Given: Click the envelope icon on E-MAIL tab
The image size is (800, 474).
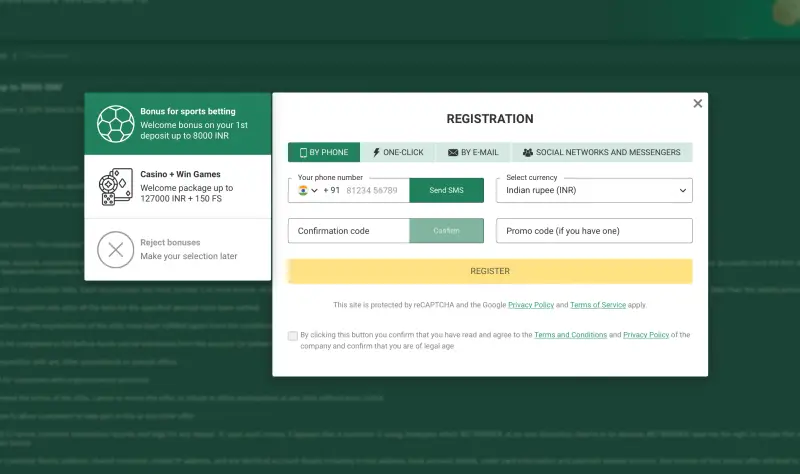Looking at the screenshot, I should pyautogui.click(x=453, y=153).
